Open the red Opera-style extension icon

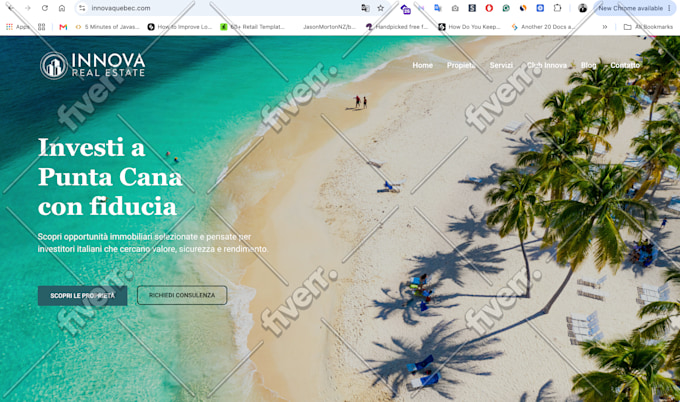click(x=489, y=8)
